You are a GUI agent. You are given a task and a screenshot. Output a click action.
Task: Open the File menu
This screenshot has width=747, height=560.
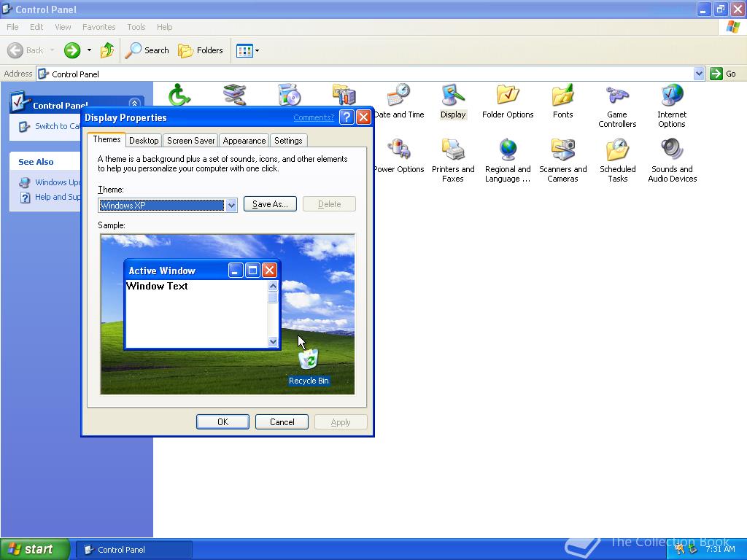click(12, 27)
